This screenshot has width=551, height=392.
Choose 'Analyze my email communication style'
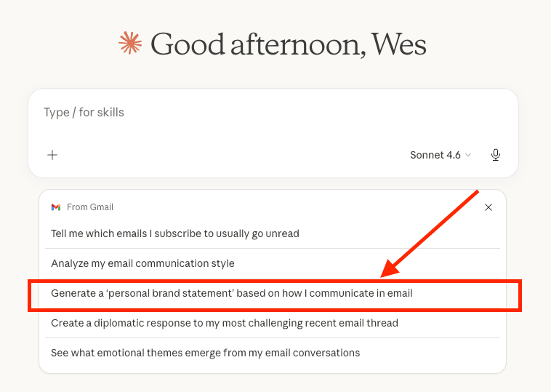[142, 263]
